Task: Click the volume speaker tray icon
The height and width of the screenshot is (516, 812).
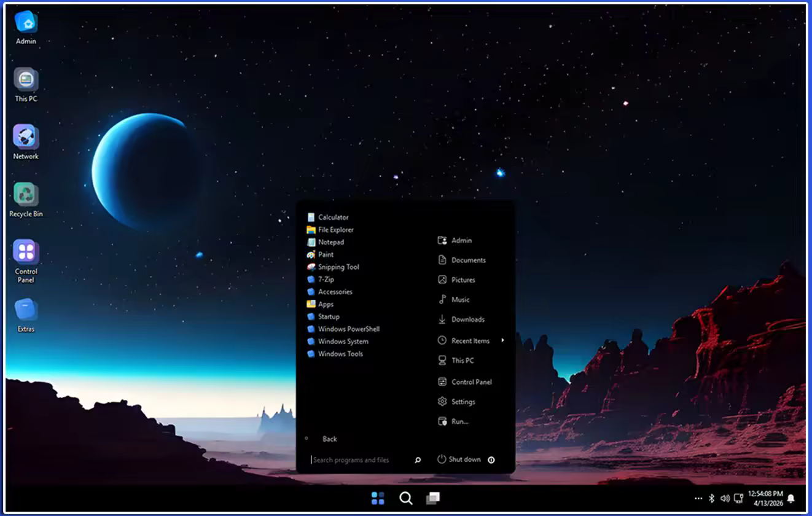Action: [x=725, y=498]
